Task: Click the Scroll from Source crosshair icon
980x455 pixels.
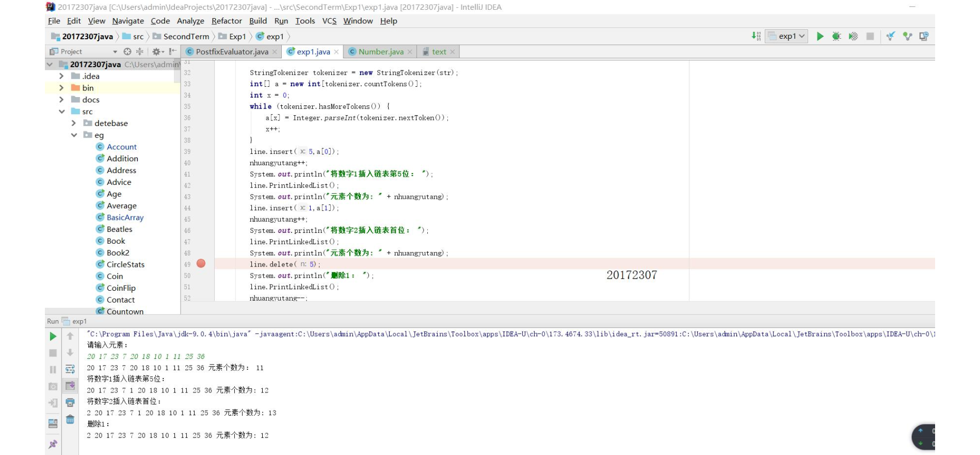Action: pyautogui.click(x=127, y=52)
